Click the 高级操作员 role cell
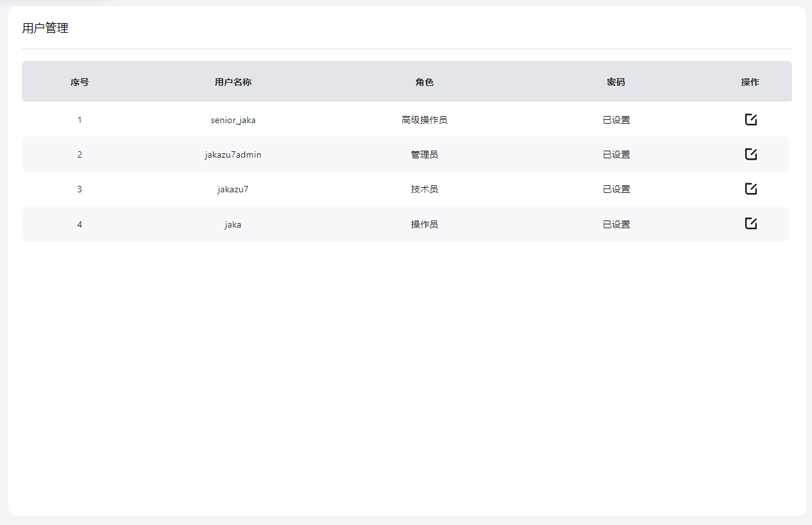Screen dimensions: 812x525 coord(425,120)
